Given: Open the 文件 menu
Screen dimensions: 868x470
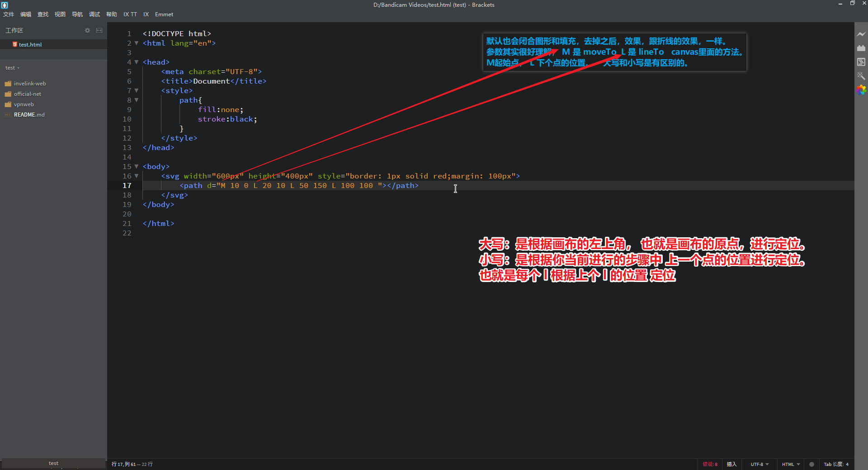Looking at the screenshot, I should tap(8, 14).
